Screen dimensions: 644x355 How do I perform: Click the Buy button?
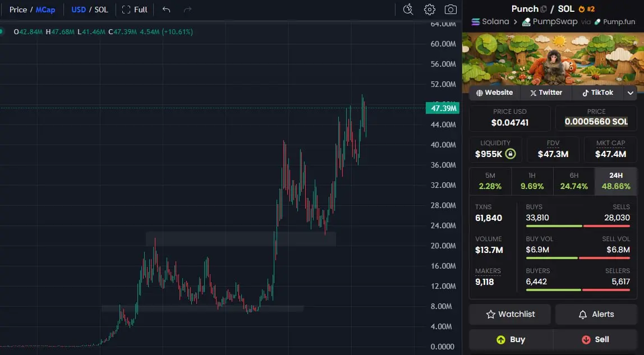(x=510, y=339)
